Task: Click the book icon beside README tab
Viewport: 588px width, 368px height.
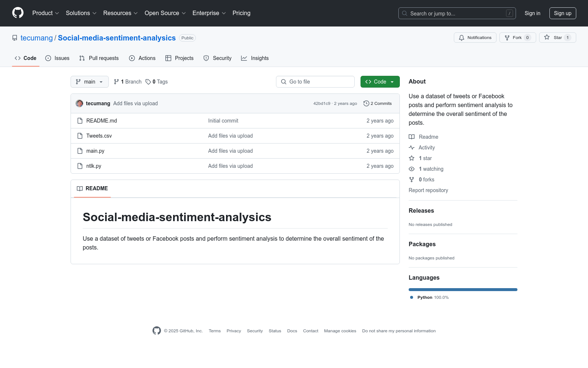Action: click(80, 188)
